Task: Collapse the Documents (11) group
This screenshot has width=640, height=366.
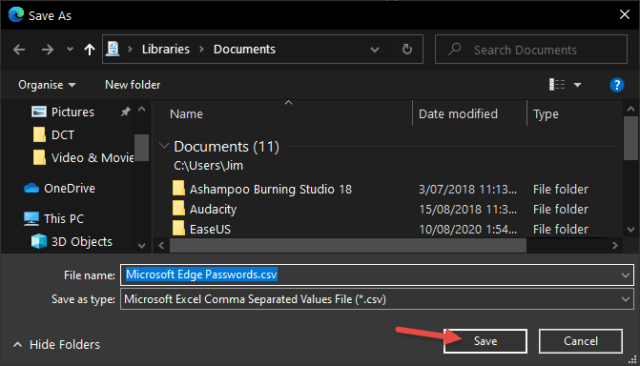Action: point(164,146)
